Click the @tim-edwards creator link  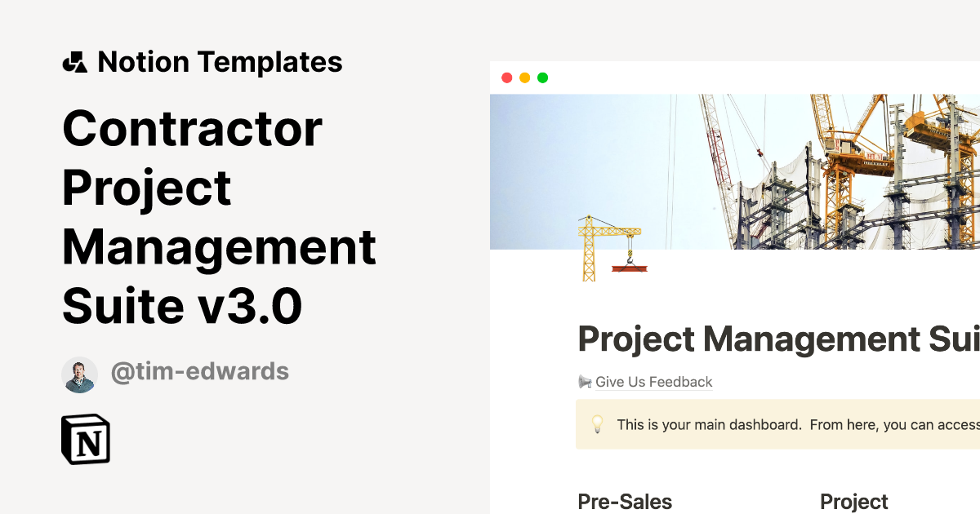(x=201, y=371)
